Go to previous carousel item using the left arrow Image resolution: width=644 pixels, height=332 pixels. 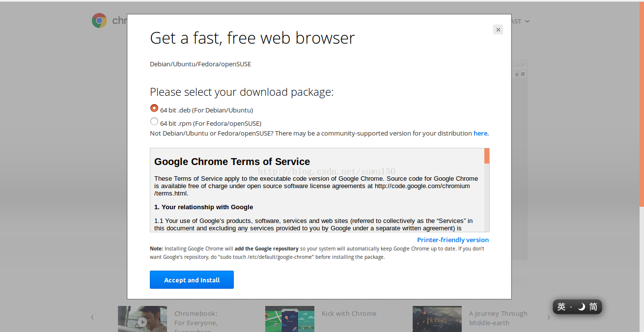92,317
